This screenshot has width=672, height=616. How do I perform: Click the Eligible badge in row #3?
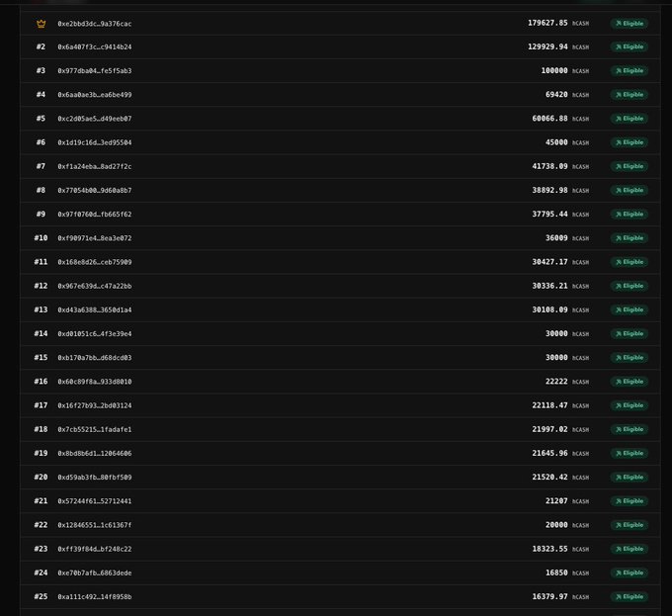point(630,71)
